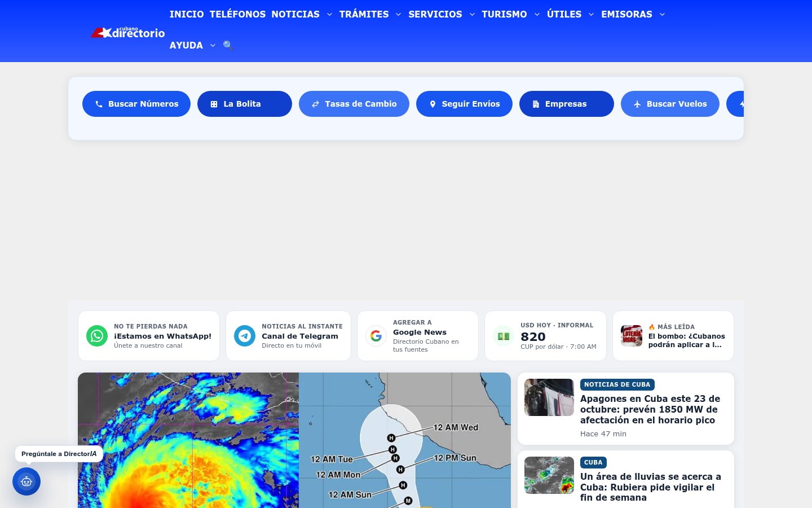Click the NOTICIAS DE CUBA category tag

(617, 384)
